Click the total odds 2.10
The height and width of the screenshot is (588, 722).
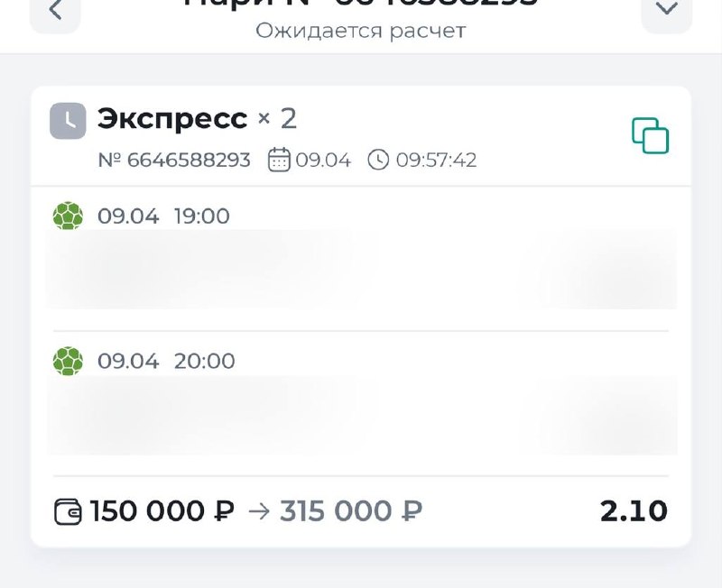pos(634,511)
